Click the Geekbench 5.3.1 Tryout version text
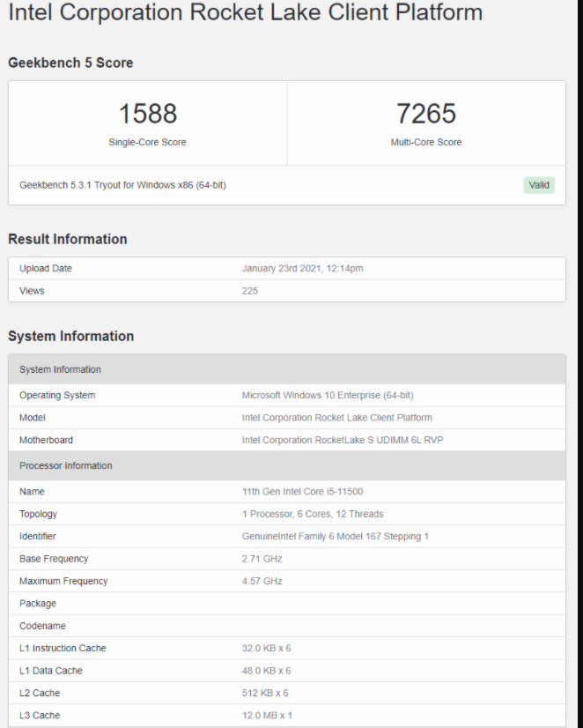Viewport: 583px width, 728px height. click(x=122, y=185)
